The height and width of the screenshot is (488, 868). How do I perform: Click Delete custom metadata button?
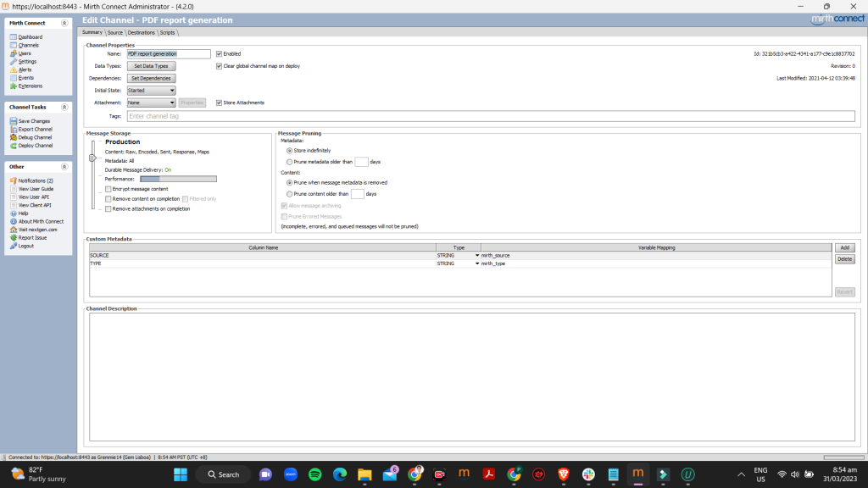tap(845, 259)
